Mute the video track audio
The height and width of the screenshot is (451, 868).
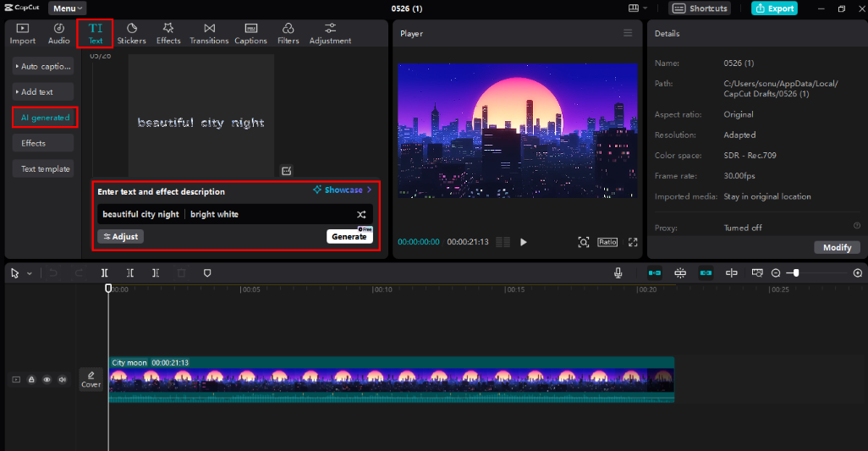coord(63,380)
